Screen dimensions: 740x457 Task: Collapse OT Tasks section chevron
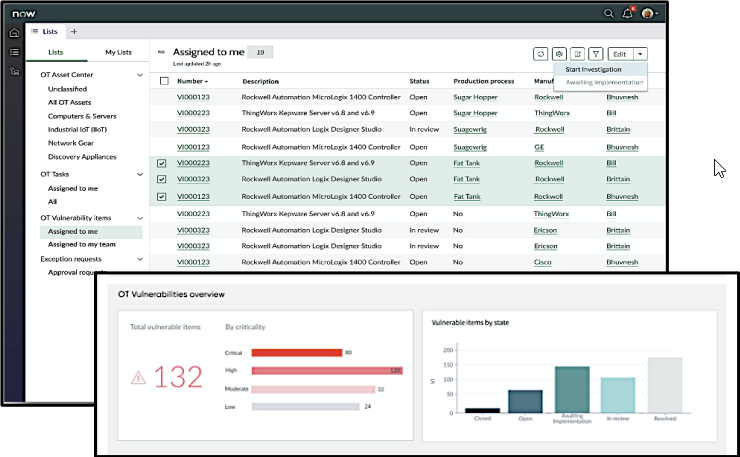pos(140,175)
